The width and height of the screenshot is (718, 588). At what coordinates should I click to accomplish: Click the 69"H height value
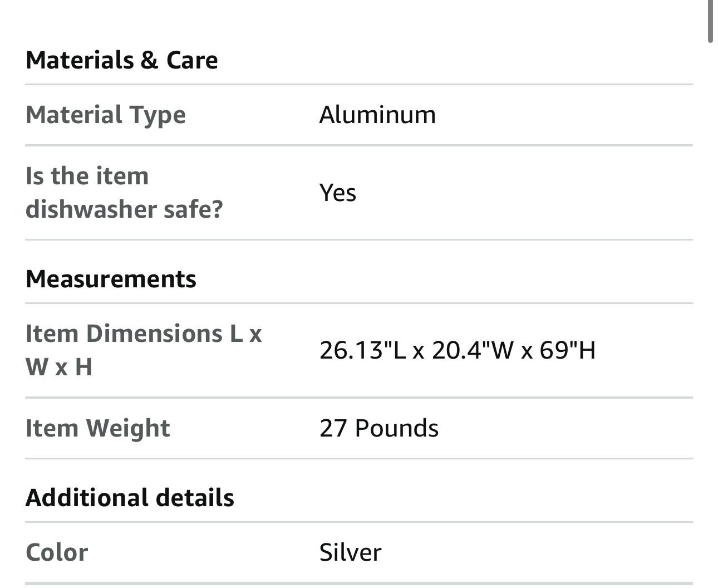tap(567, 350)
